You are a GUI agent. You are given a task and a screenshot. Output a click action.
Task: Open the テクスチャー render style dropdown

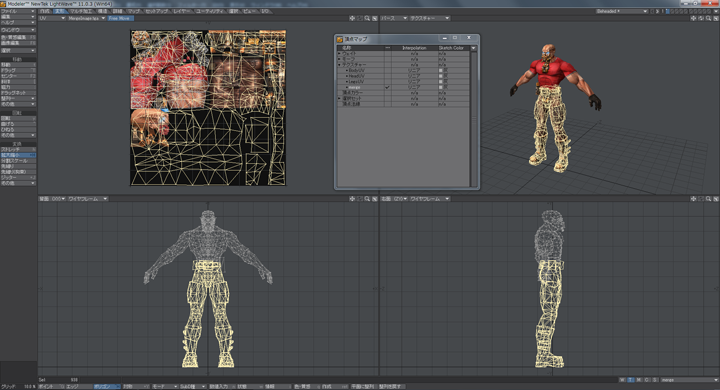click(429, 18)
